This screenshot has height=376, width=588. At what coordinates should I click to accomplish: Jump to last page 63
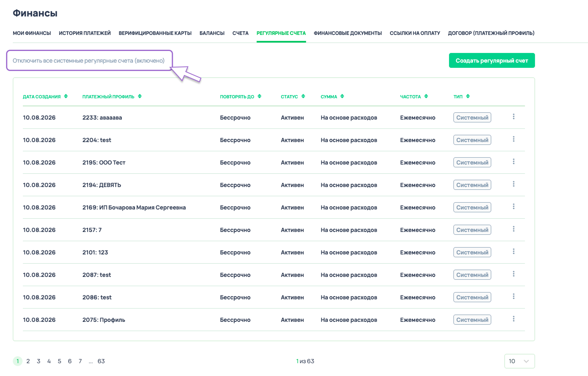[101, 361]
